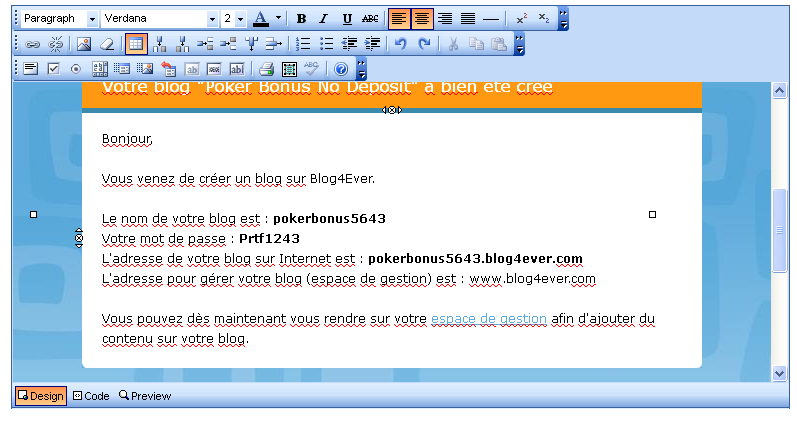Open the Verdana font dropdown
This screenshot has width=797, height=426.
coord(212,19)
